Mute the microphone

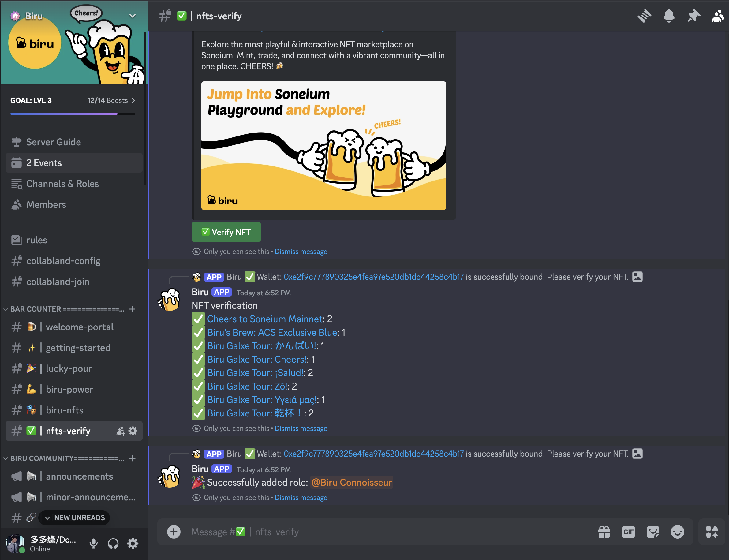point(94,544)
